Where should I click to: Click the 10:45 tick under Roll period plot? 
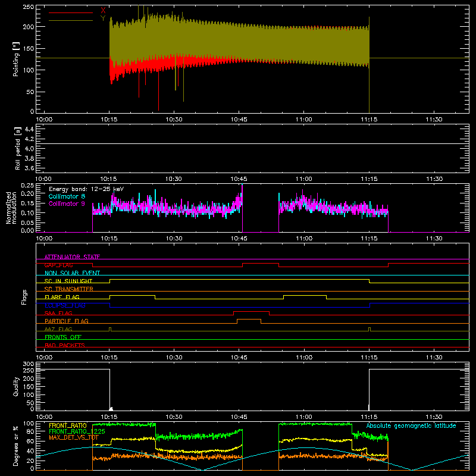click(239, 179)
